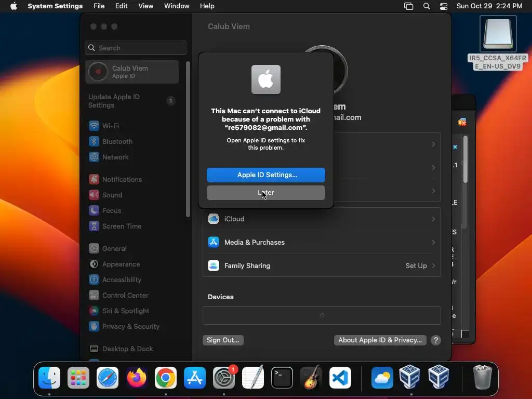This screenshot has height=399, width=532.
Task: Open Launchpad from the Dock
Action: 78,378
